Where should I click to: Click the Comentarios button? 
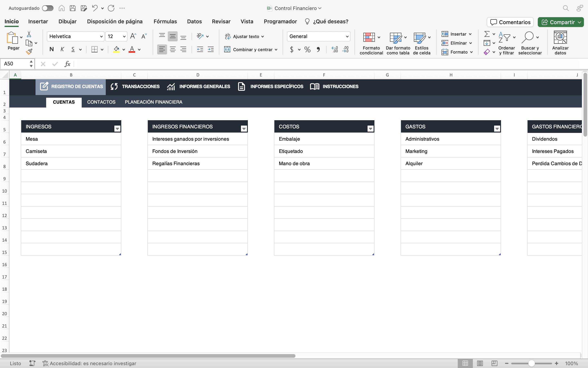click(x=510, y=22)
